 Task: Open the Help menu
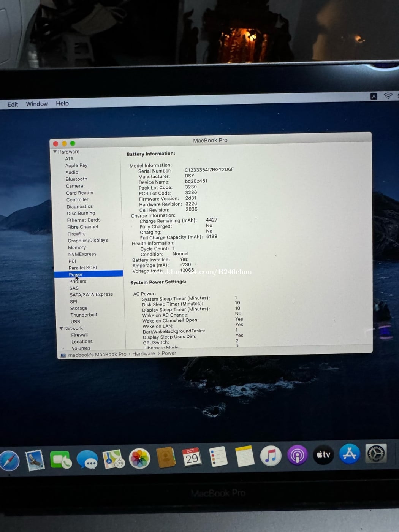point(62,103)
